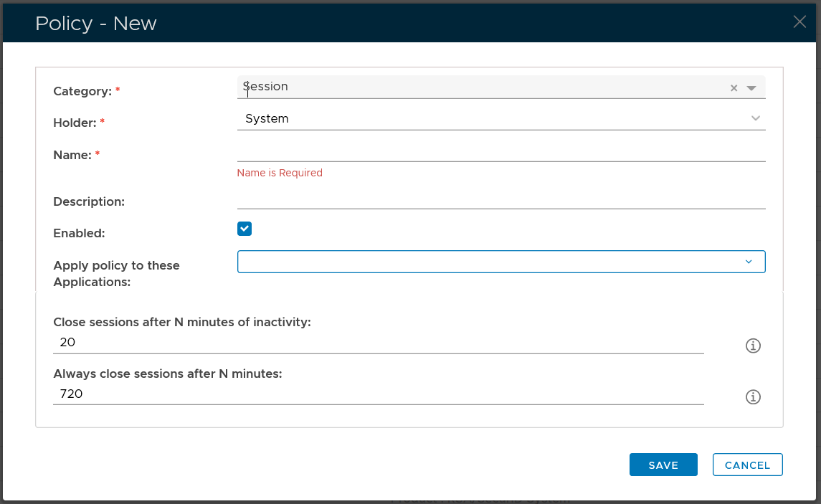Show info for always close sessions setting
Image resolution: width=821 pixels, height=504 pixels.
pos(753,397)
